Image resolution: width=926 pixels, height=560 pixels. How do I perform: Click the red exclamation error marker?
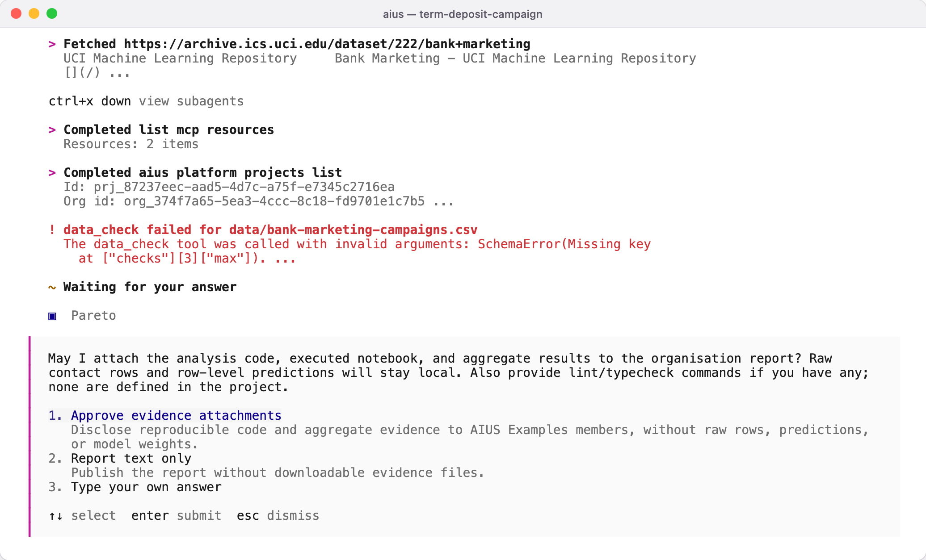[x=52, y=230]
